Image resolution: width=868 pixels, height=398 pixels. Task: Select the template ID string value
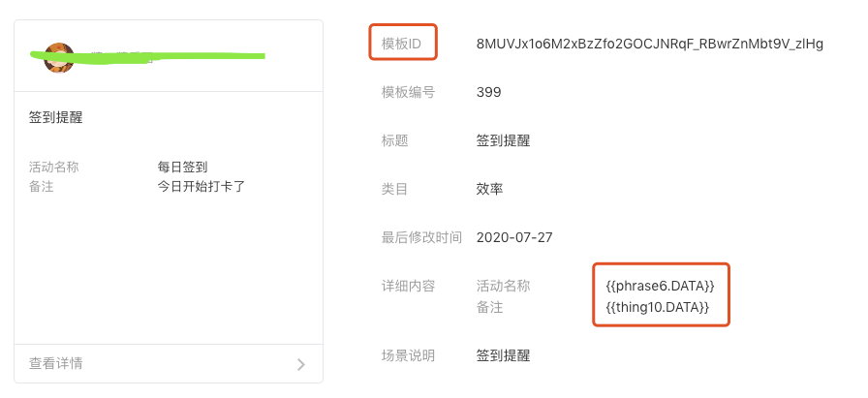[650, 44]
